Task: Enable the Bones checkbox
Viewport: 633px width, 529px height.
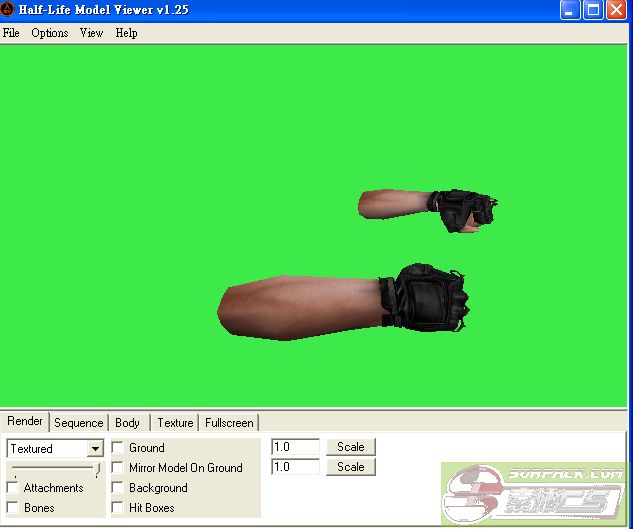Action: tap(13, 508)
